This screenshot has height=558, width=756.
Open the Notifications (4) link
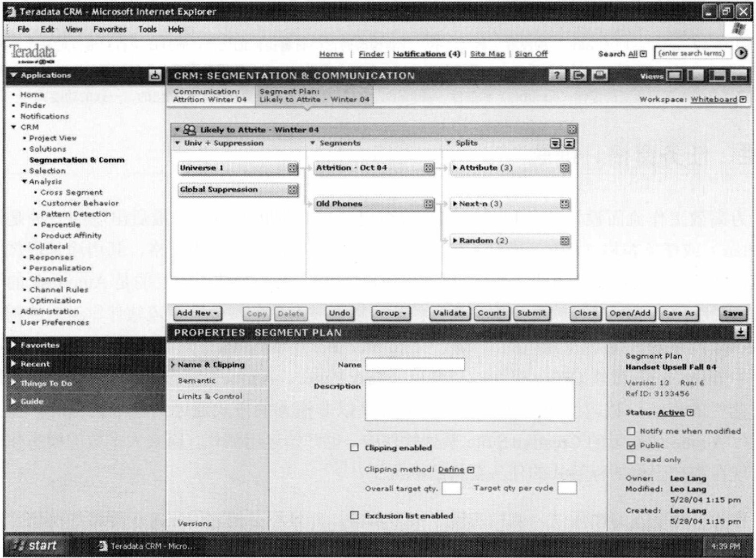[426, 54]
